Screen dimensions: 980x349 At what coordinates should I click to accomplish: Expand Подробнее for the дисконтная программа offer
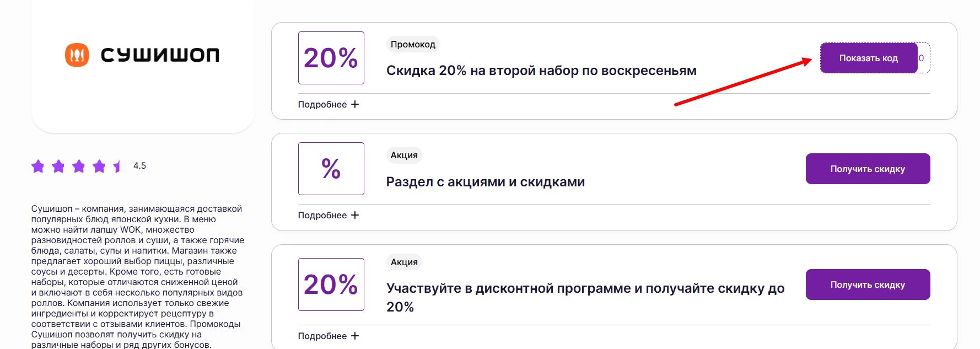pyautogui.click(x=328, y=335)
